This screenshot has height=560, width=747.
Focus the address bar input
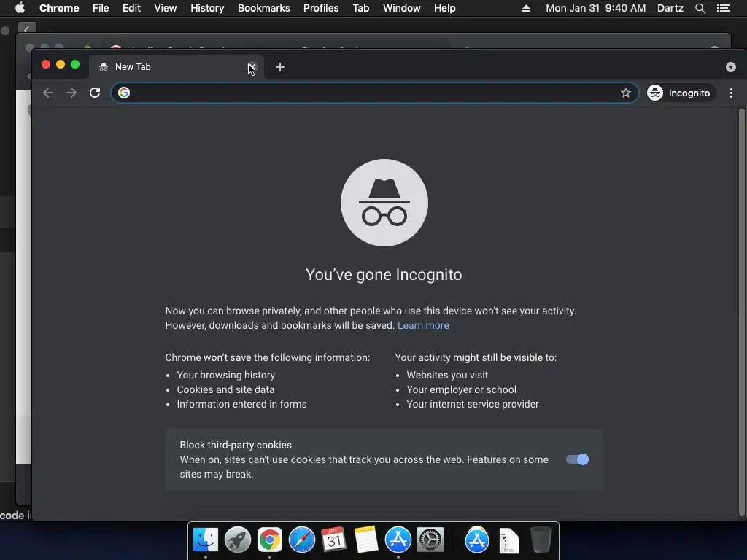tap(374, 93)
